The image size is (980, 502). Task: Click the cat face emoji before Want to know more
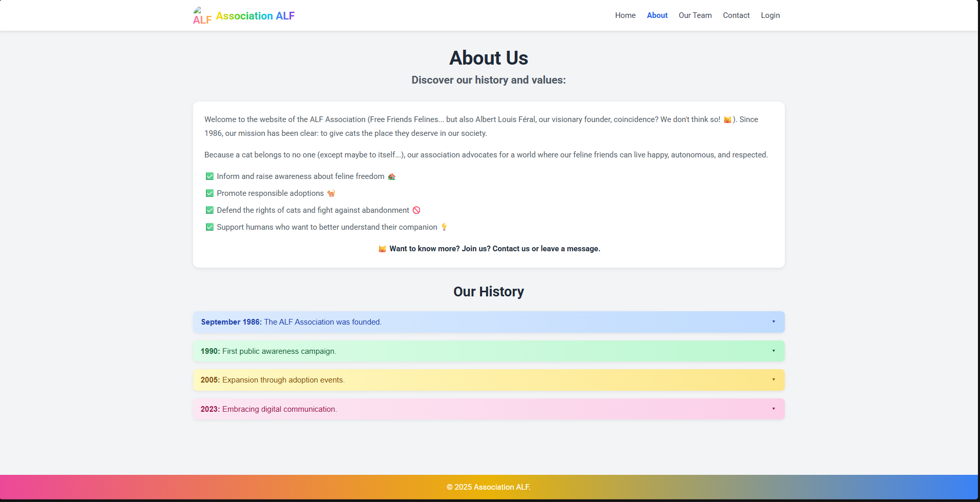pyautogui.click(x=382, y=249)
